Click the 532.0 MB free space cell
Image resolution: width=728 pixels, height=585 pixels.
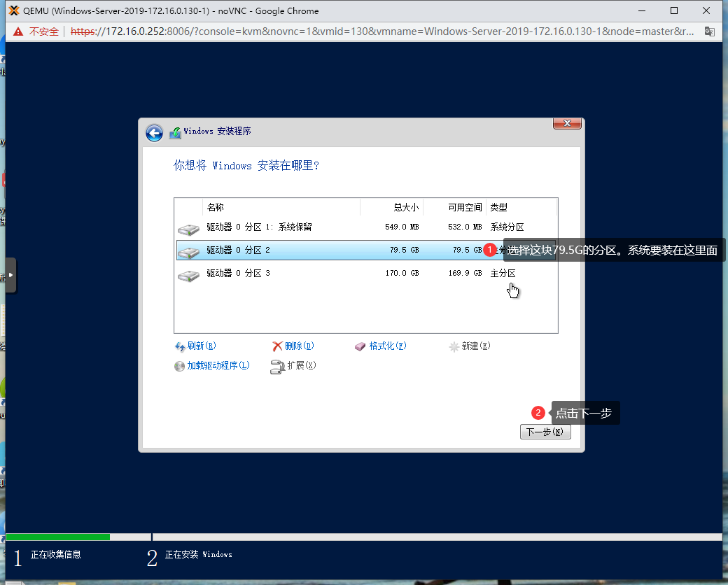tap(465, 227)
